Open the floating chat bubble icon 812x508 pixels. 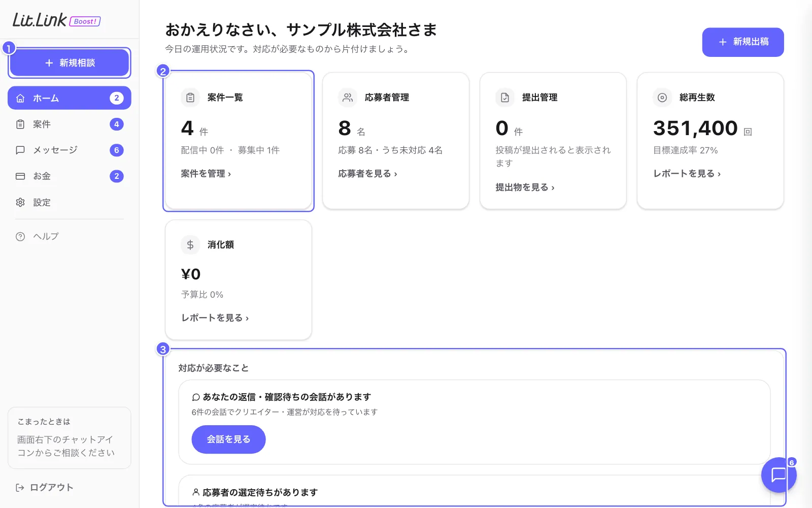[779, 475]
